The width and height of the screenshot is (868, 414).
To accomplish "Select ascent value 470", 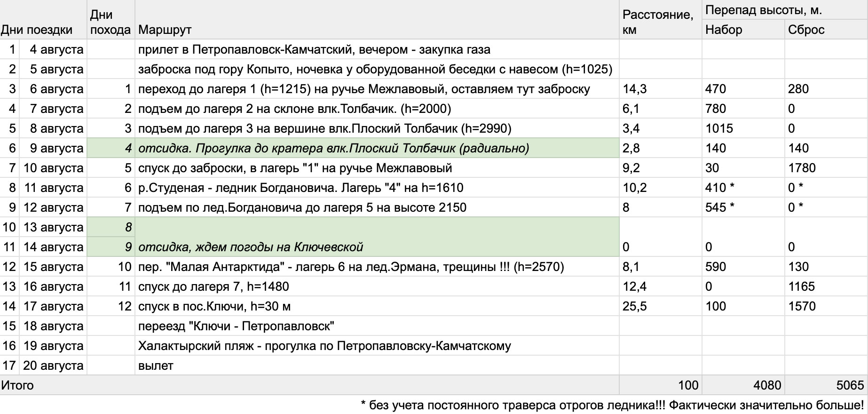I will (x=743, y=89).
